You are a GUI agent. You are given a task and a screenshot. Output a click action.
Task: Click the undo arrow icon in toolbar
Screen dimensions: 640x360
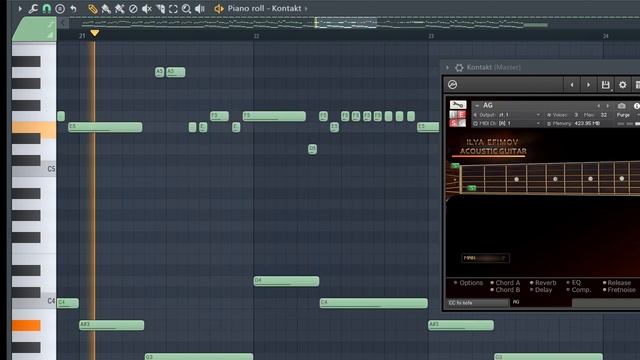click(x=73, y=8)
